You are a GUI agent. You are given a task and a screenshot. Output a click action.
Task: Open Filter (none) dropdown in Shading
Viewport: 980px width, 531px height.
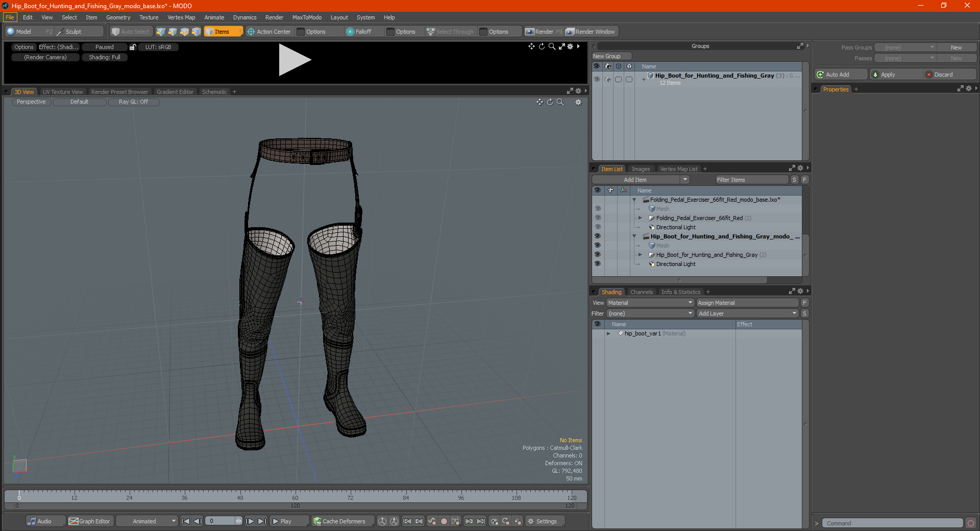[x=650, y=313]
